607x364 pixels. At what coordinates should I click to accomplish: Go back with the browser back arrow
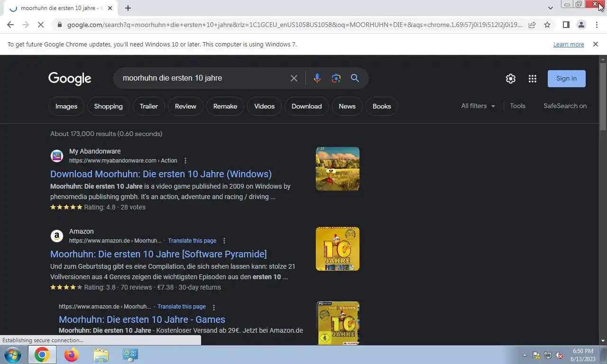(10, 25)
